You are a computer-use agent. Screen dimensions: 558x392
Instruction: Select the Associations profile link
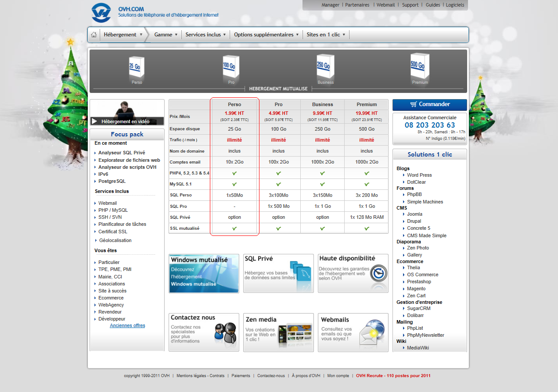[x=112, y=284]
